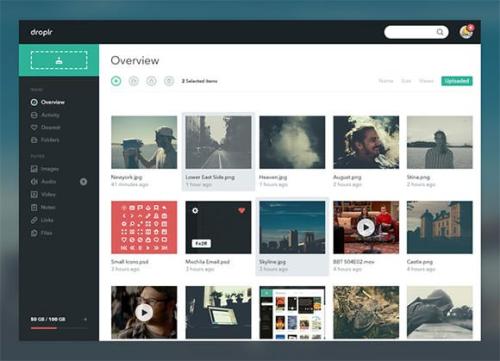The width and height of the screenshot is (500, 361).
Task: Sort files by Name
Action: 386,81
